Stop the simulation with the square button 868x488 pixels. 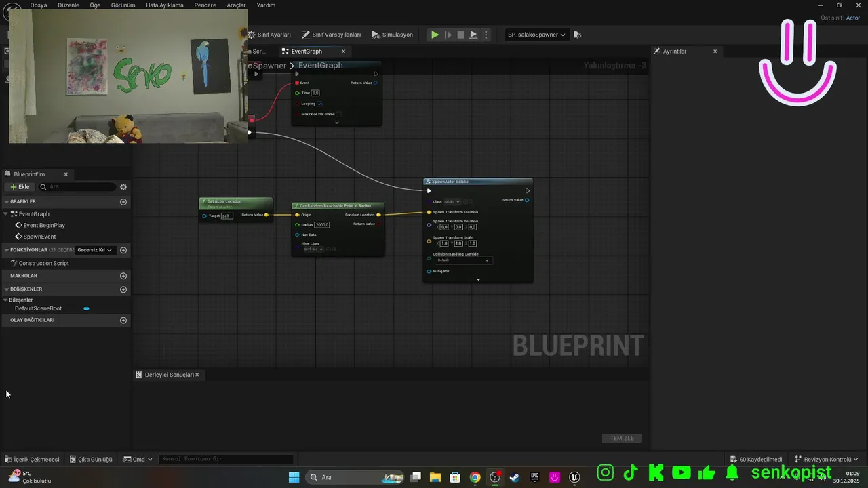460,35
